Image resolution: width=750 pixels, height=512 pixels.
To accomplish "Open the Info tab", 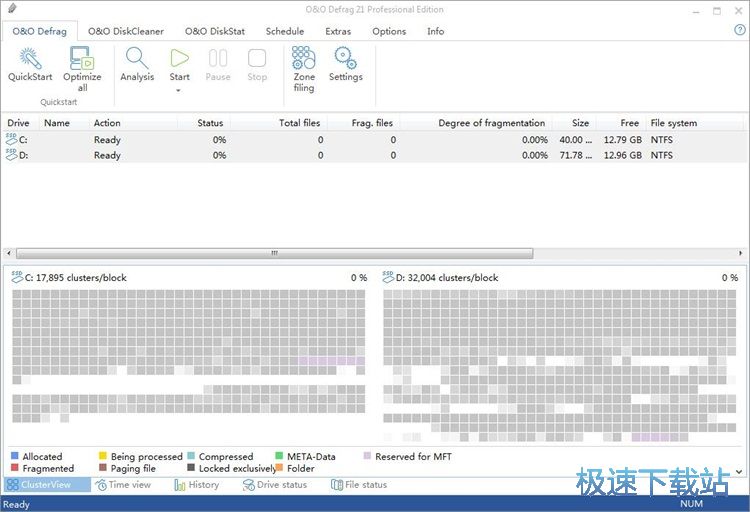I will [435, 31].
